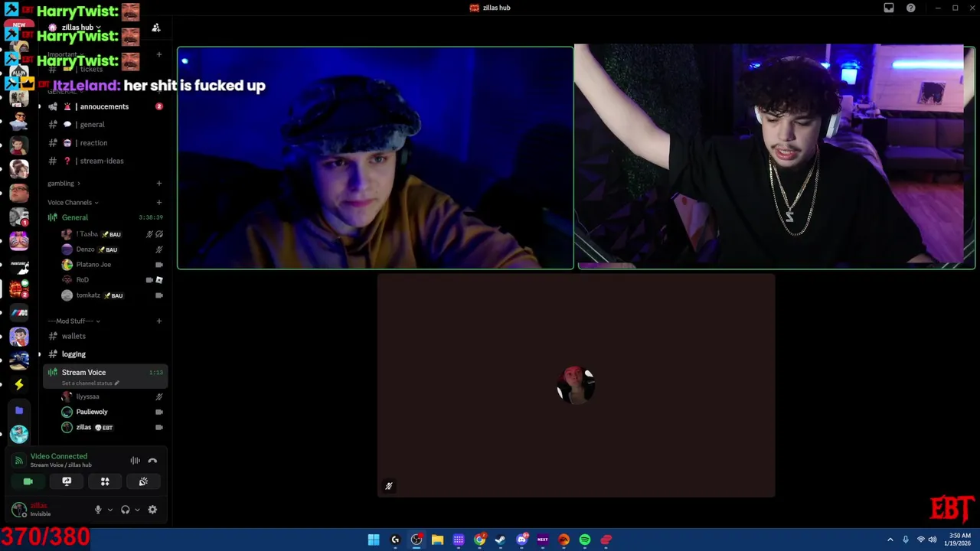Open Discord help
The image size is (980, 551).
tap(911, 8)
